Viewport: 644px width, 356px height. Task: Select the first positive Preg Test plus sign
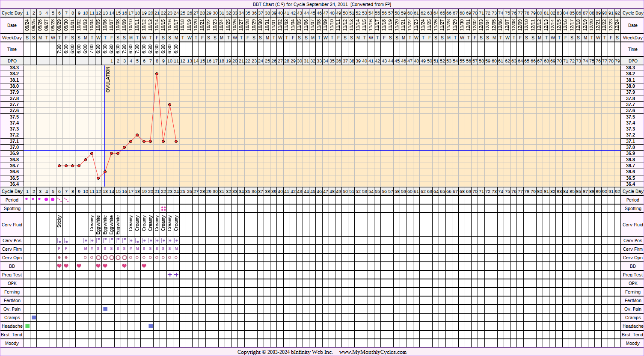tap(170, 275)
